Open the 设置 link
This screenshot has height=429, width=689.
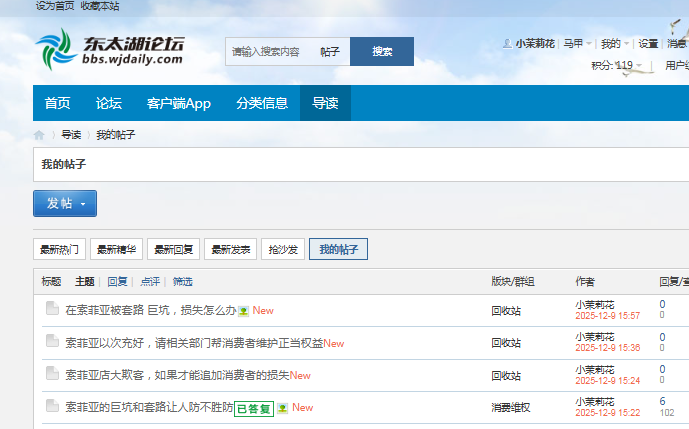(648, 44)
